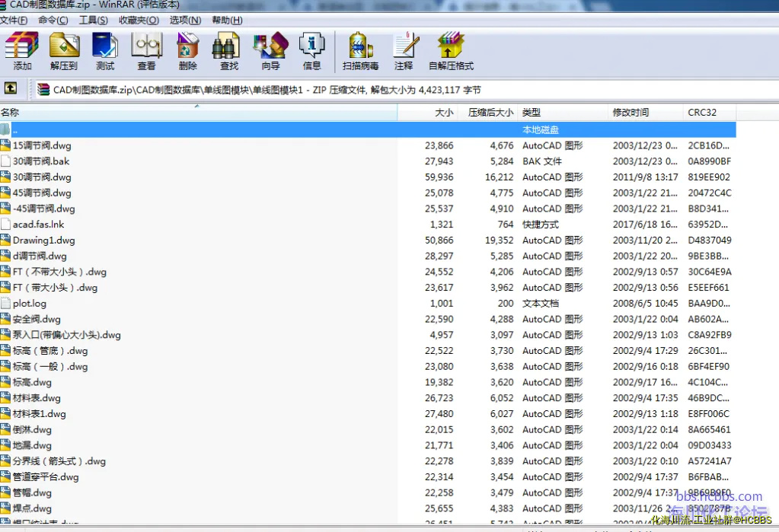This screenshot has height=532, width=779.
Task: Select file 材料表.dwg name
Action: pyautogui.click(x=37, y=398)
